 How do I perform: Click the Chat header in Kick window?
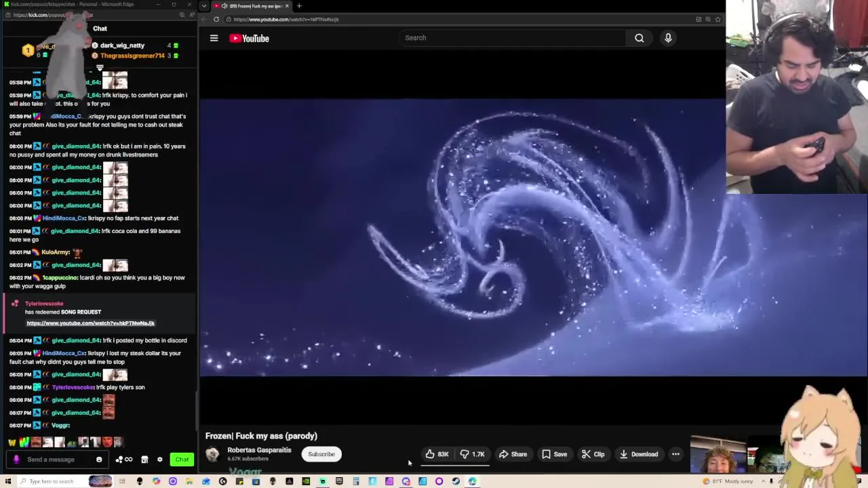pyautogui.click(x=100, y=28)
